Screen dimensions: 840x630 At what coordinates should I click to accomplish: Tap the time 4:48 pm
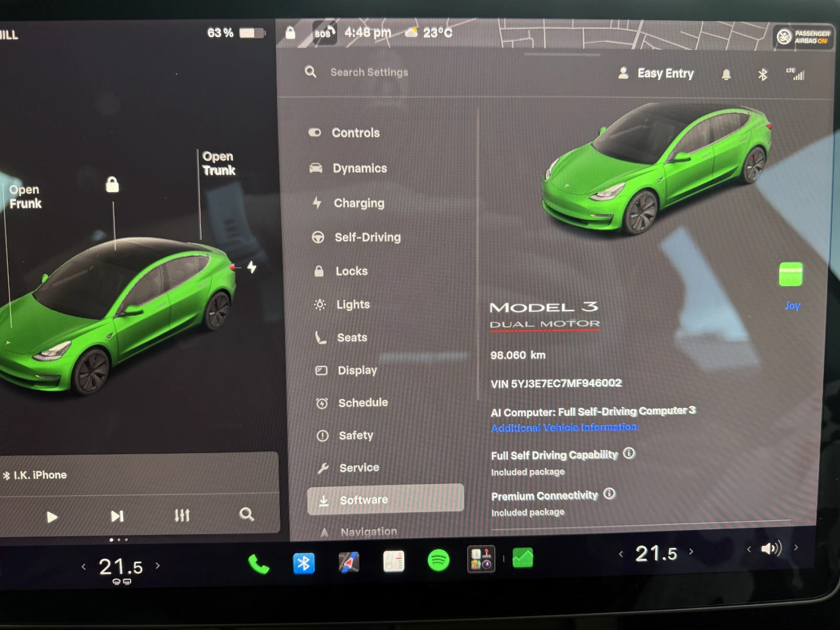367,33
